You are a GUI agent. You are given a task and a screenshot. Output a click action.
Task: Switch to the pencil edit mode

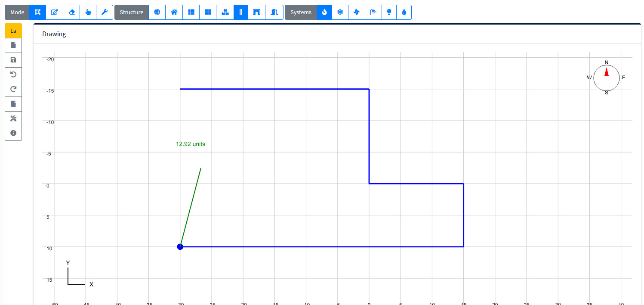tap(55, 12)
